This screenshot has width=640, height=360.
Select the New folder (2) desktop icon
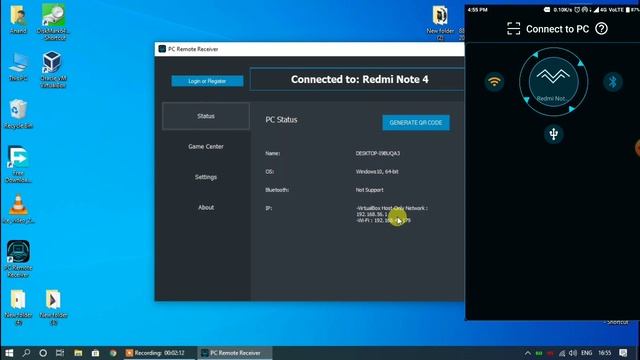pos(440,22)
